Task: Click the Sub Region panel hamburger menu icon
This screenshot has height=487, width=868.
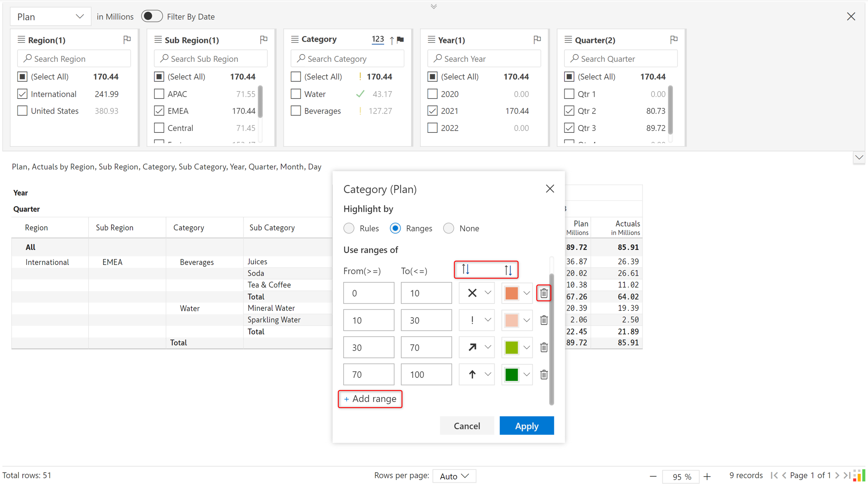Action: point(158,40)
